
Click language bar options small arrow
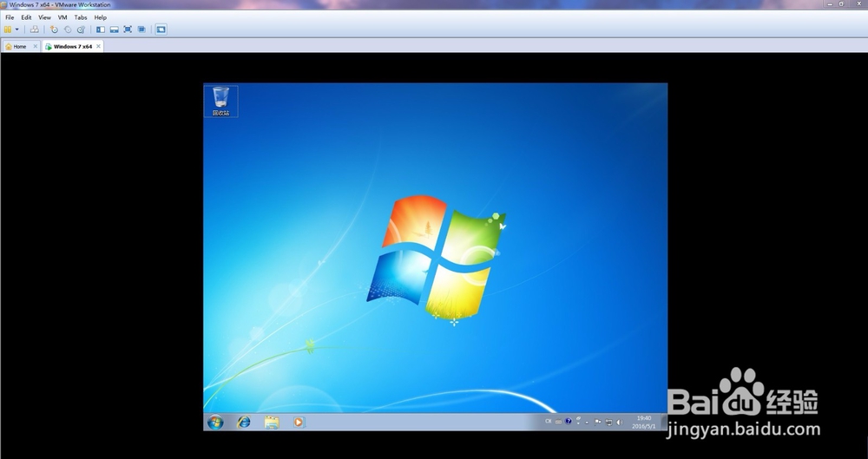[x=578, y=423]
